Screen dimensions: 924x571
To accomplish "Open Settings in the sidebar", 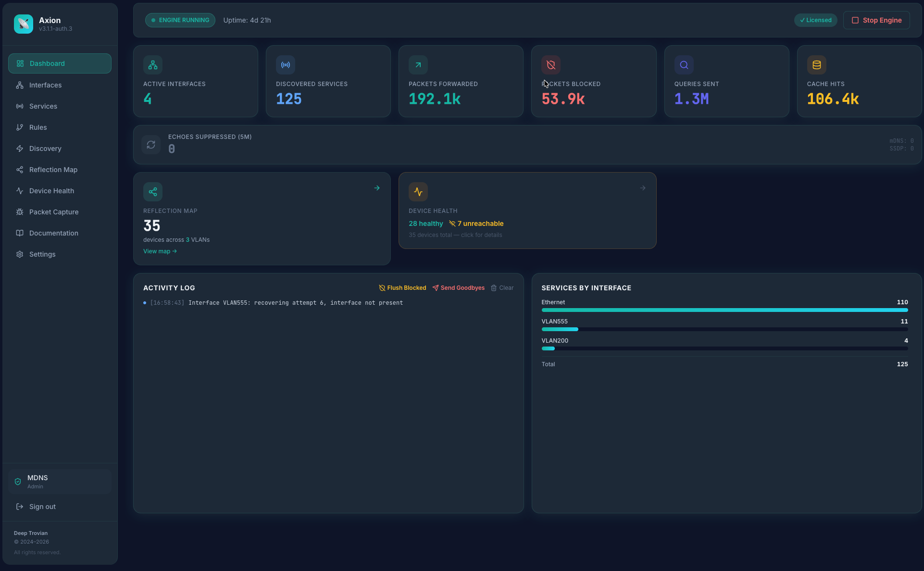I will click(60, 254).
